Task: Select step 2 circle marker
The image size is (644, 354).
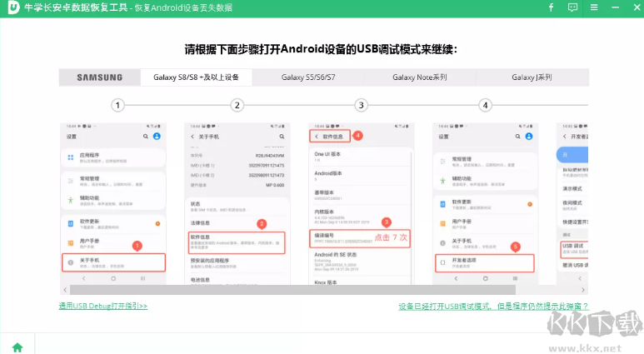Action: click(237, 106)
